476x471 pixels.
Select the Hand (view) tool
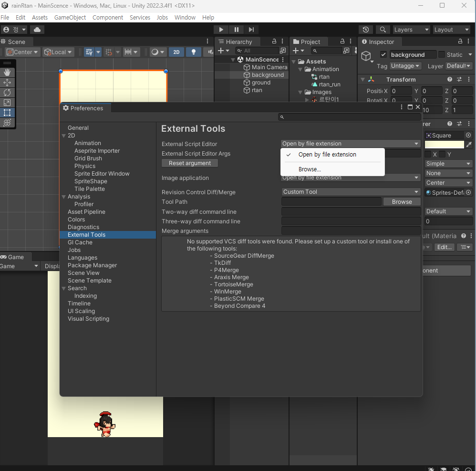click(7, 72)
